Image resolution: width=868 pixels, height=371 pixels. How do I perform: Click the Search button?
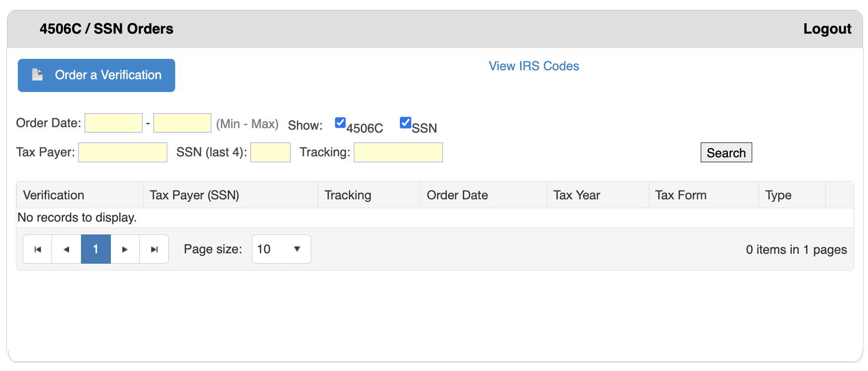726,153
